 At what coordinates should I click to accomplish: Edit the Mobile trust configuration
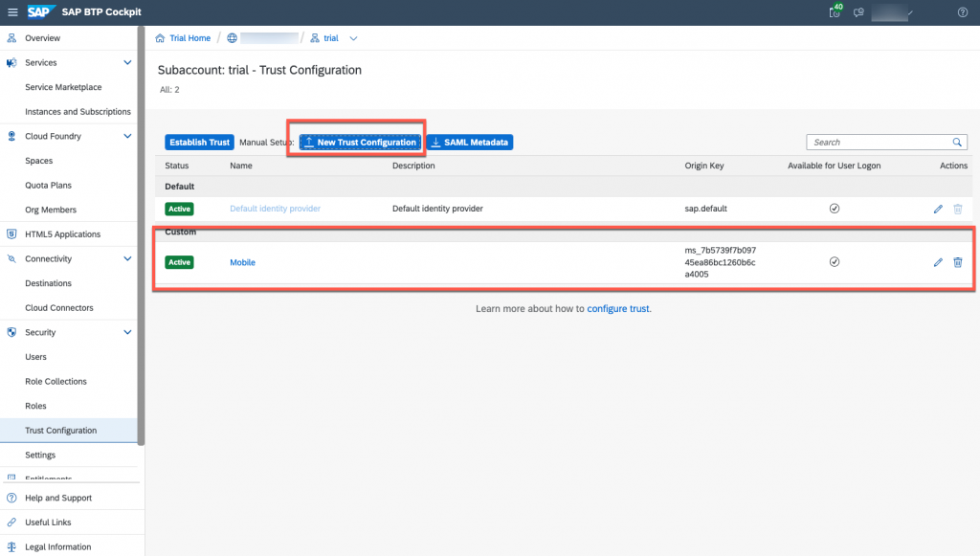[938, 262]
